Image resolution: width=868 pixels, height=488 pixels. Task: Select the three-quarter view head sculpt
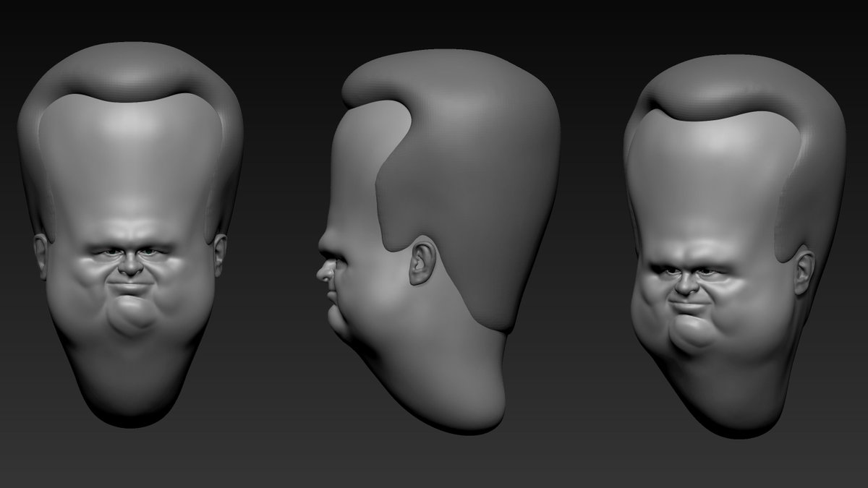tap(734, 246)
